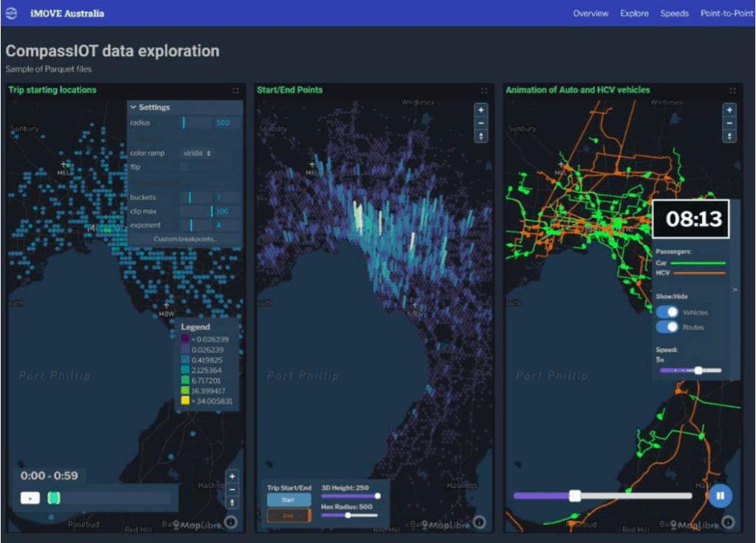This screenshot has height=543, width=756.
Task: Expand the Animation of Auto and HCV panel to fullscreen
Action: (x=732, y=91)
